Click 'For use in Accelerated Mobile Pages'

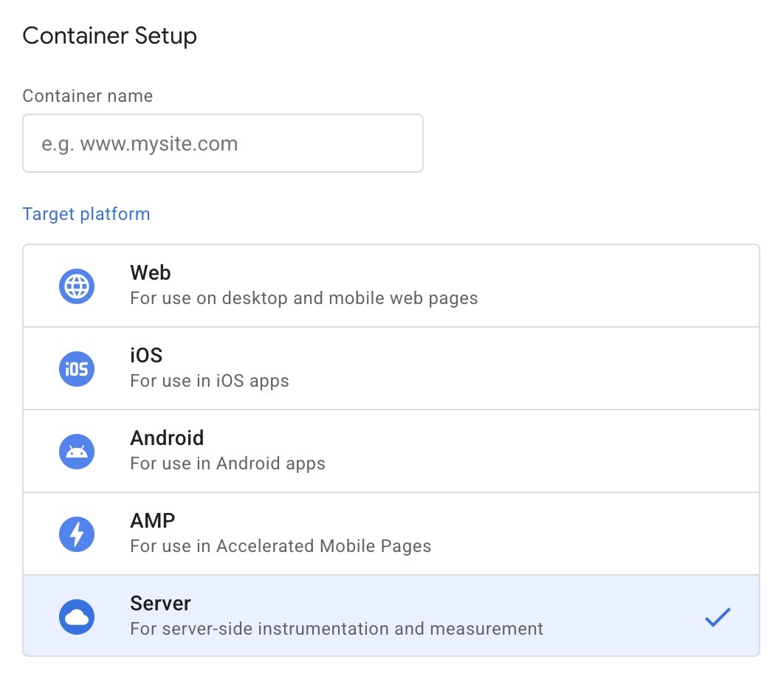click(x=281, y=546)
